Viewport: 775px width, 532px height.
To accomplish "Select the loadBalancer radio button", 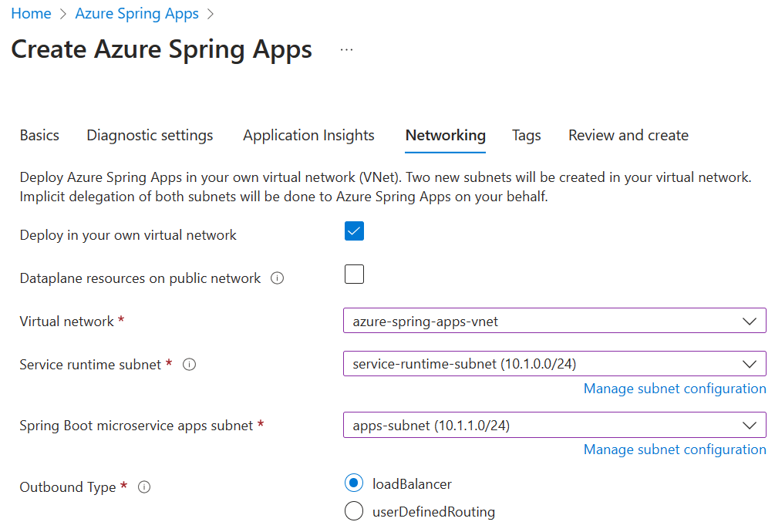I will pyautogui.click(x=354, y=483).
